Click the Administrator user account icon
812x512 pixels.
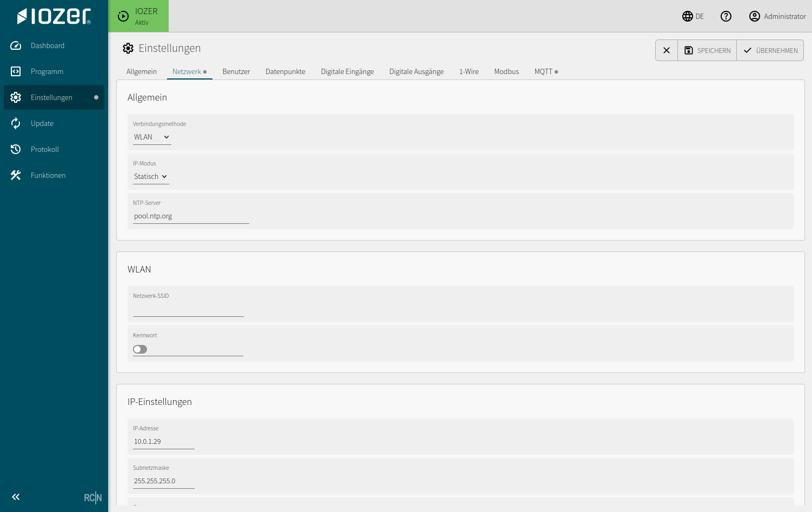(755, 16)
